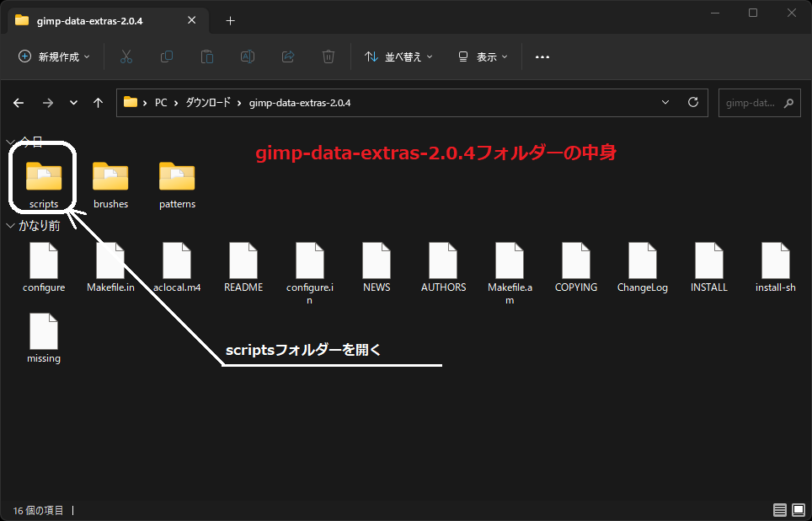Open recent locations dropdown chevron
This screenshot has height=521, width=812.
(73, 103)
